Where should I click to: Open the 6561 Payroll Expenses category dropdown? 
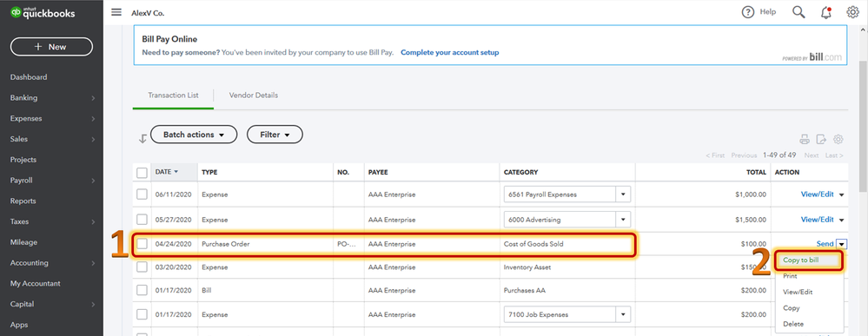tap(623, 194)
